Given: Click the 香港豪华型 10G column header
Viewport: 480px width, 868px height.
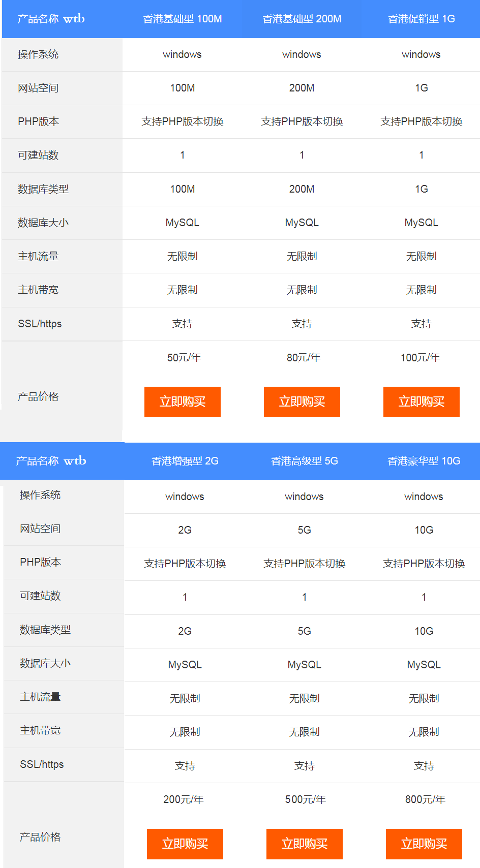Looking at the screenshot, I should 424,461.
